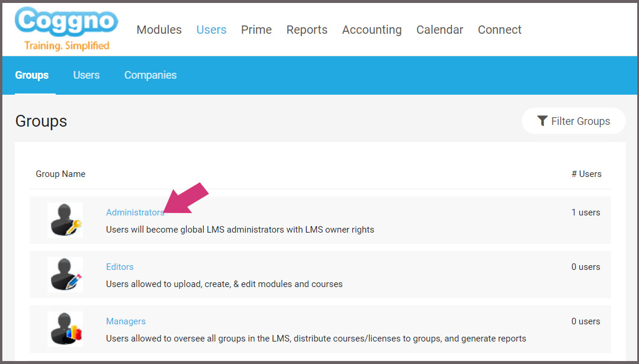Open the Administrators group link

(135, 212)
